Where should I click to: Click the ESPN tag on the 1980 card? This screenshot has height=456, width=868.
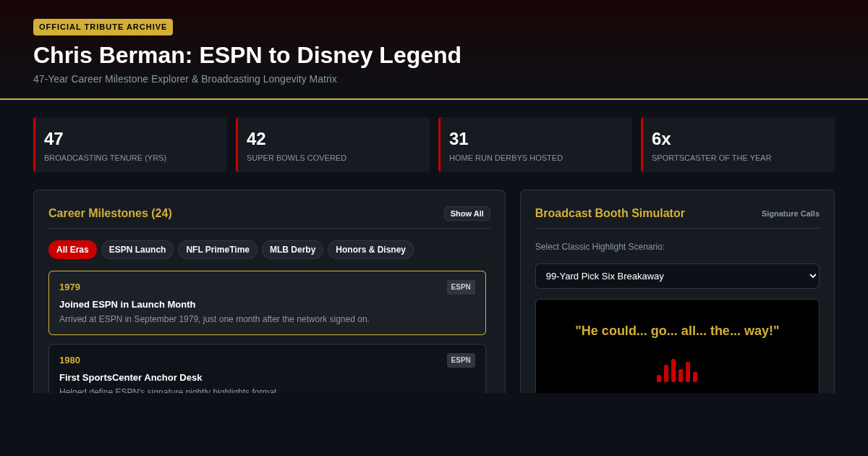click(x=461, y=360)
